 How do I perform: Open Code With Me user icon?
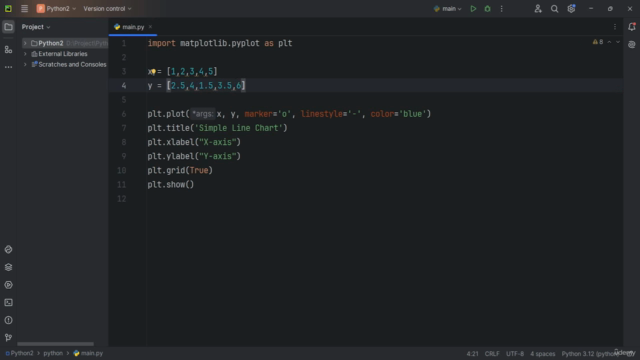538,9
